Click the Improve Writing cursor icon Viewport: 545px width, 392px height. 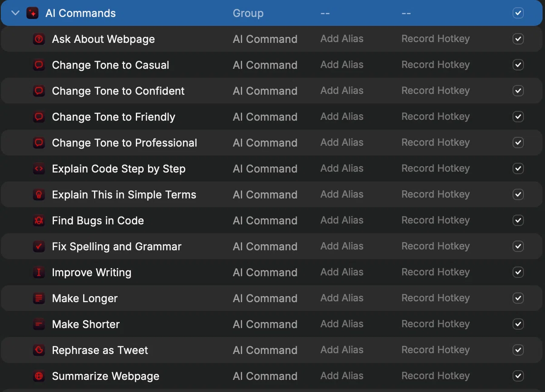point(39,272)
